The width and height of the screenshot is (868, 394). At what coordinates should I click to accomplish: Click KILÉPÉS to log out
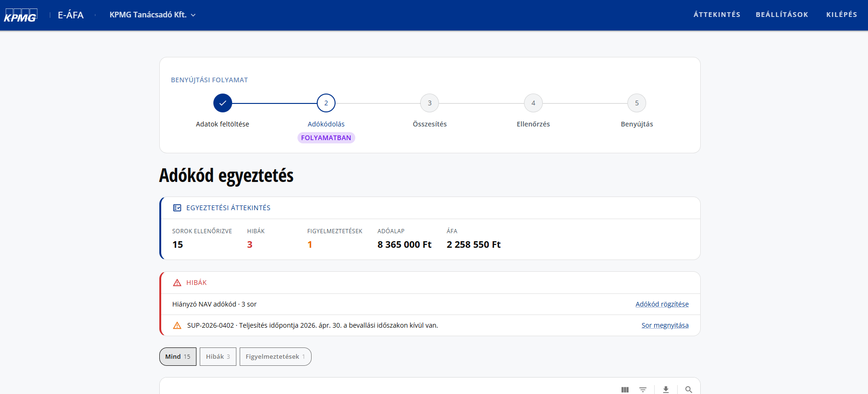pyautogui.click(x=842, y=15)
